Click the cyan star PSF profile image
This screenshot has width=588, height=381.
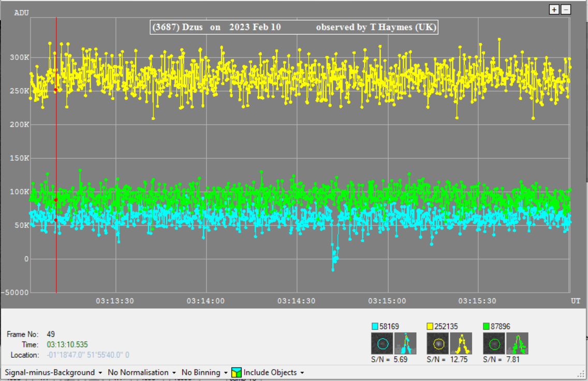(405, 343)
